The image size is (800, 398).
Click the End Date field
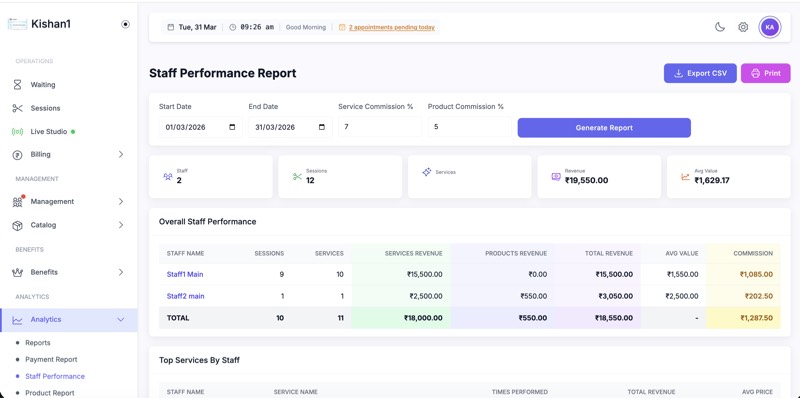click(x=290, y=127)
